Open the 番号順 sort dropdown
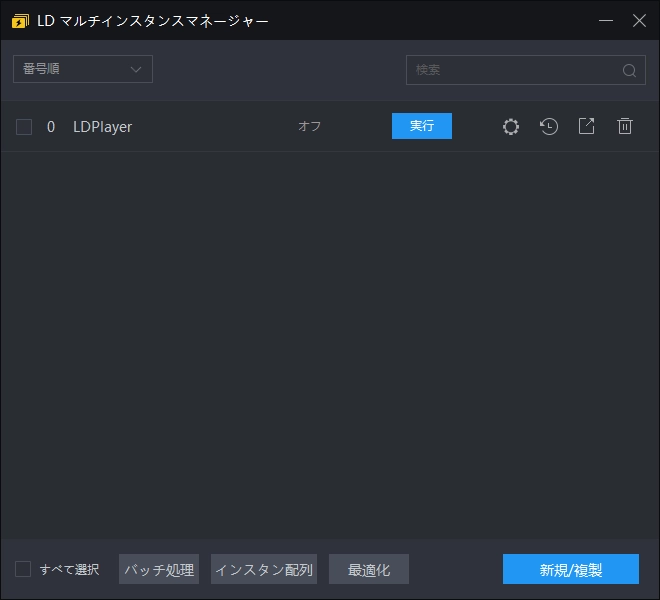The width and height of the screenshot is (660, 600). click(83, 69)
